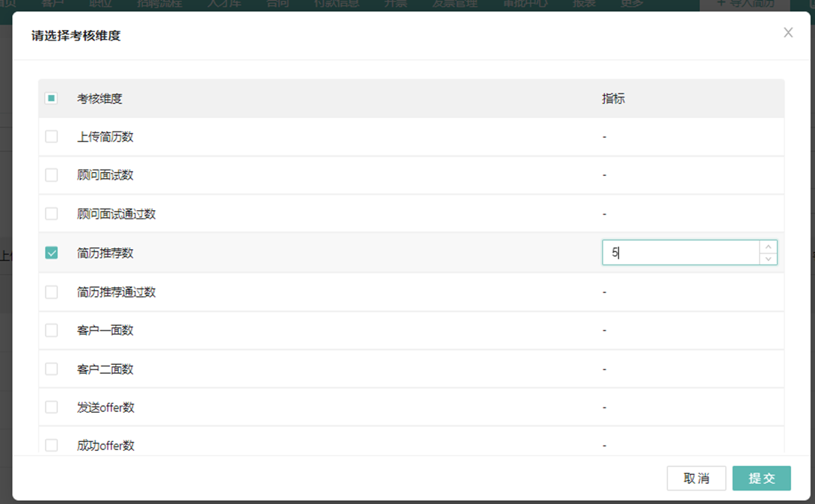Click the 请选择考核维度 dialog title
The image size is (815, 504).
pyautogui.click(x=76, y=35)
